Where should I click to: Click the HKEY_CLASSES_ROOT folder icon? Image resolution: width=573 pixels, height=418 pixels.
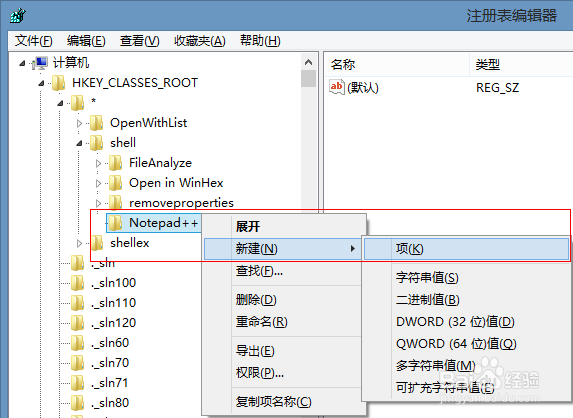click(58, 83)
